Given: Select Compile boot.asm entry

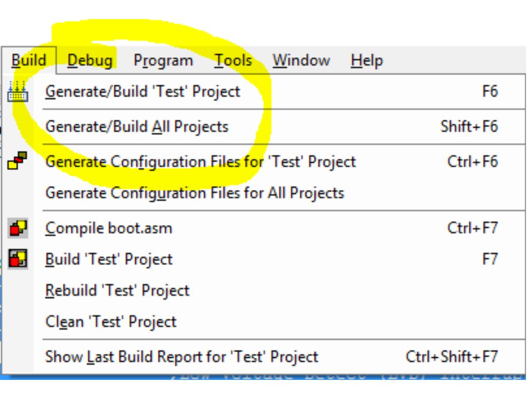Looking at the screenshot, I should pyautogui.click(x=263, y=228).
